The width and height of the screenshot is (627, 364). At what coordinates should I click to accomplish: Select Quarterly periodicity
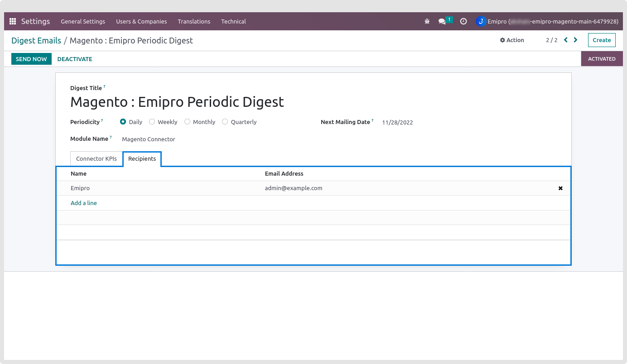[225, 122]
